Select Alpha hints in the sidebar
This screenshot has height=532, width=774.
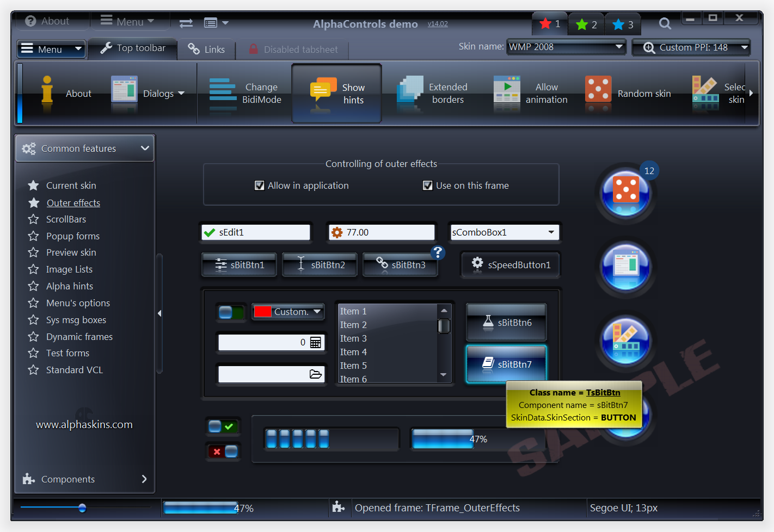[69, 286]
